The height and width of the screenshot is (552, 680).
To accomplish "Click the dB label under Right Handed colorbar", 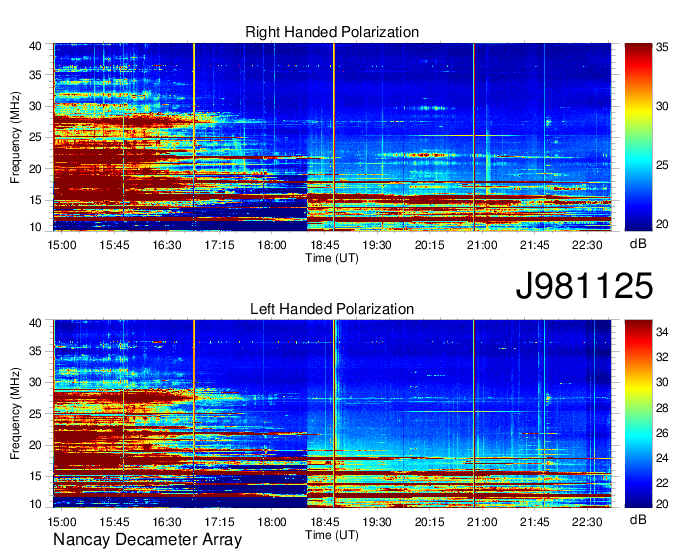I will pyautogui.click(x=638, y=244).
